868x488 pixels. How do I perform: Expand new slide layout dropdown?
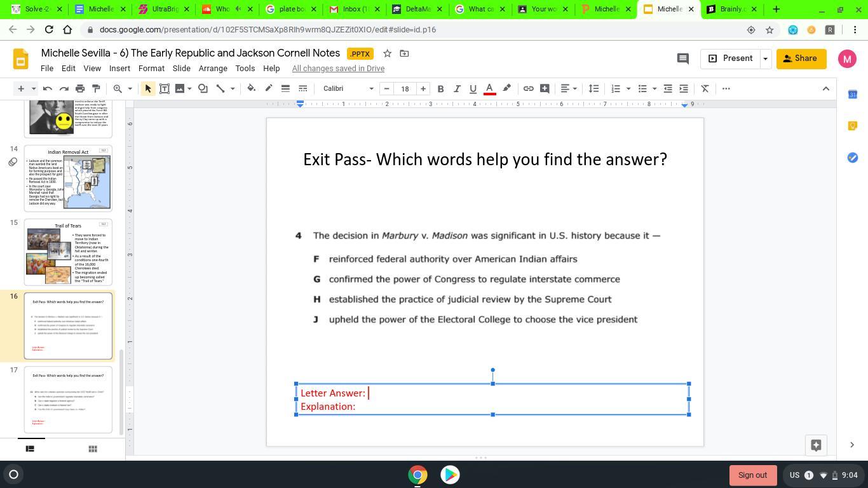coord(34,88)
